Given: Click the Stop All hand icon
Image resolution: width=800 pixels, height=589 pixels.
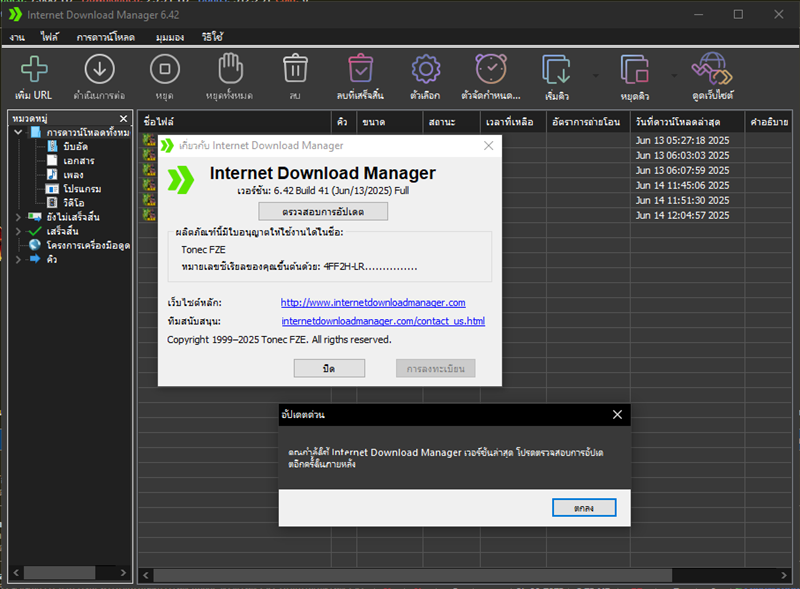Looking at the screenshot, I should pos(230,68).
